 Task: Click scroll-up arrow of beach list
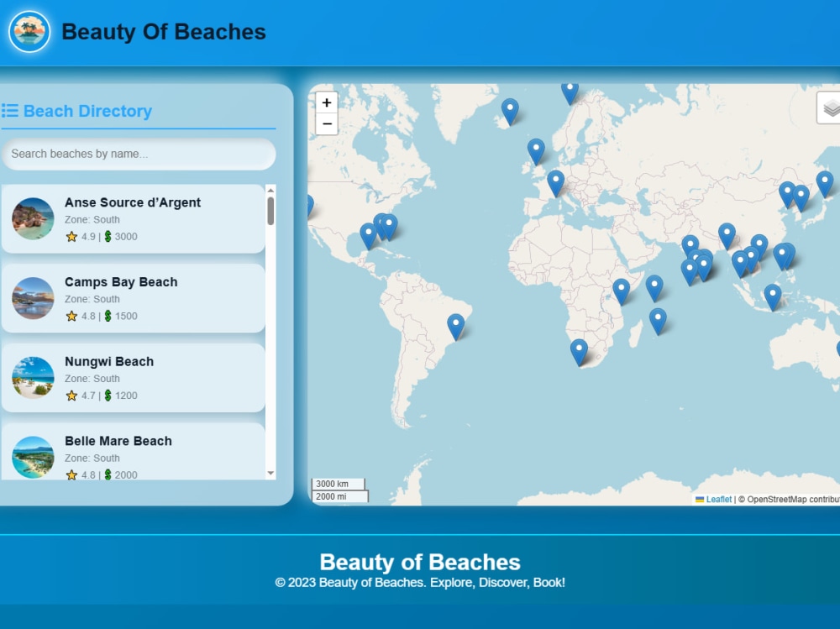pyautogui.click(x=270, y=190)
